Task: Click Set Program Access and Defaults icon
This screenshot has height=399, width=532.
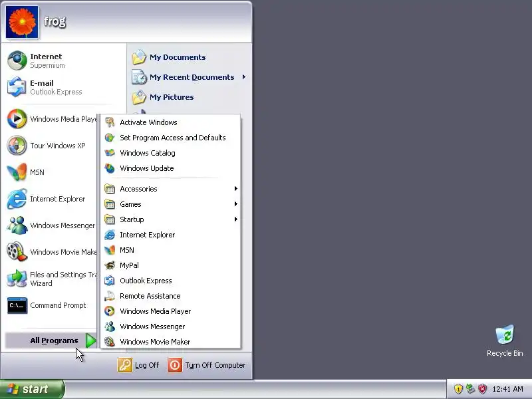Action: [x=110, y=138]
